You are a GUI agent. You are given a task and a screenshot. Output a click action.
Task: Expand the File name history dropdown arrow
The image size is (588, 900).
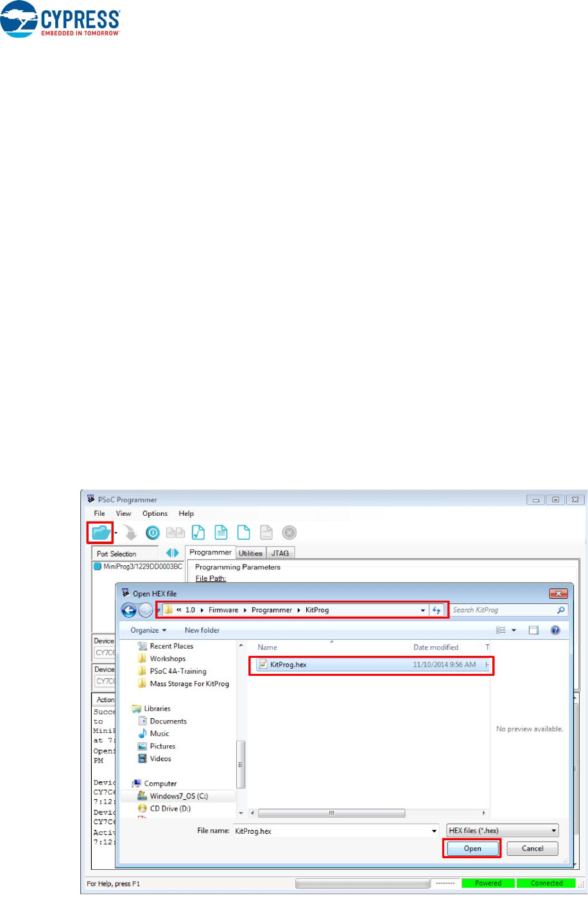pyautogui.click(x=435, y=831)
